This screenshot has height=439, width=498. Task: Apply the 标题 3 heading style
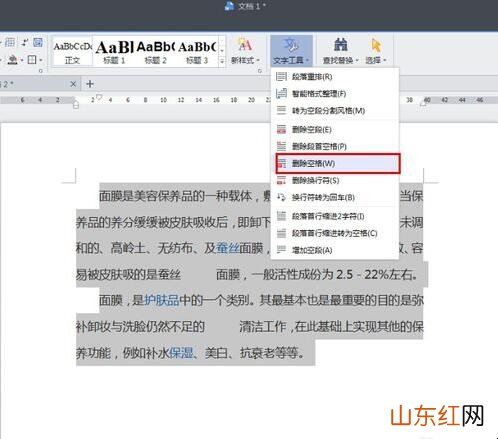click(197, 52)
